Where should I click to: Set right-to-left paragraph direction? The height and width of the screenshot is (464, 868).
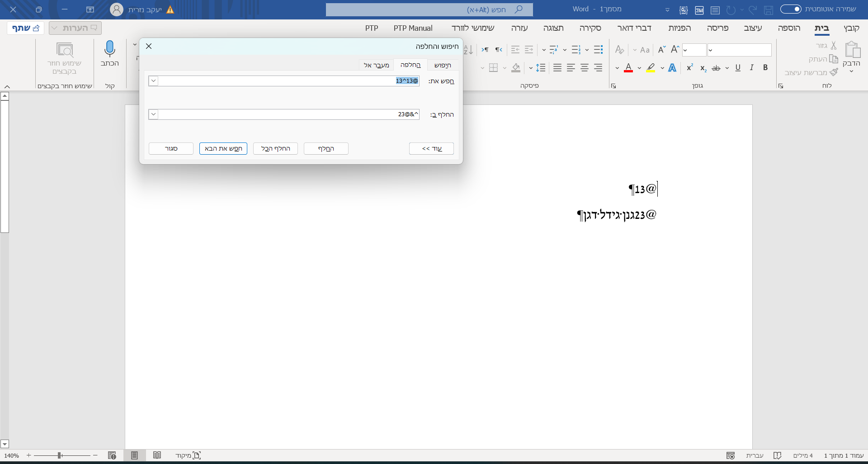pyautogui.click(x=499, y=50)
